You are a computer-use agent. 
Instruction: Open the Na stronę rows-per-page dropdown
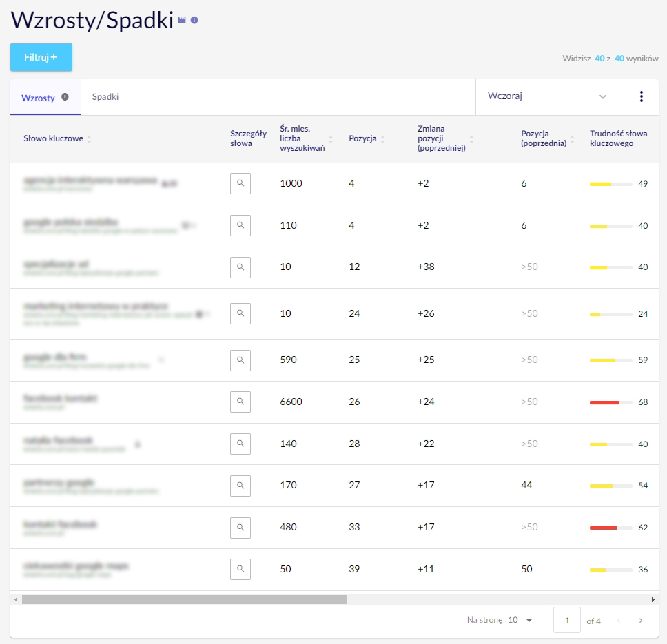click(x=520, y=620)
